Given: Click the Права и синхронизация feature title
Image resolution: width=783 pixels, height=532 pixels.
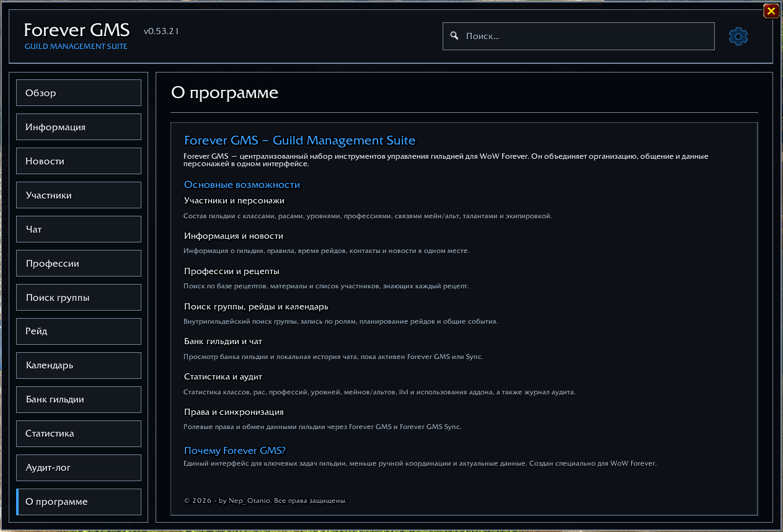Looking at the screenshot, I should [234, 412].
